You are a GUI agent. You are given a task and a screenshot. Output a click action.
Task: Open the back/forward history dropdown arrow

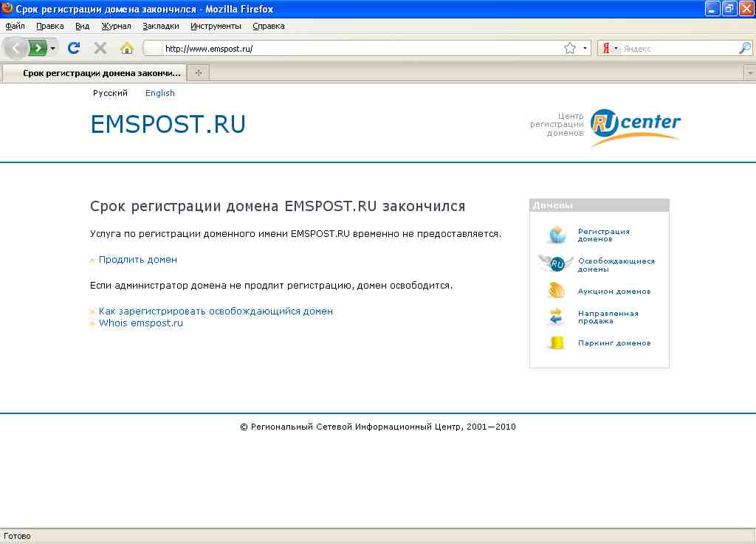52,49
